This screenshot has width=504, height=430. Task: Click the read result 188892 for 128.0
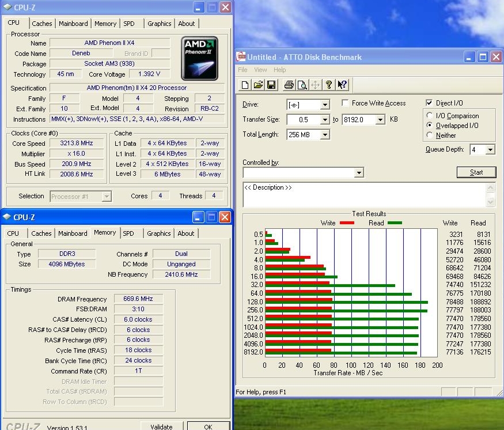pos(480,301)
